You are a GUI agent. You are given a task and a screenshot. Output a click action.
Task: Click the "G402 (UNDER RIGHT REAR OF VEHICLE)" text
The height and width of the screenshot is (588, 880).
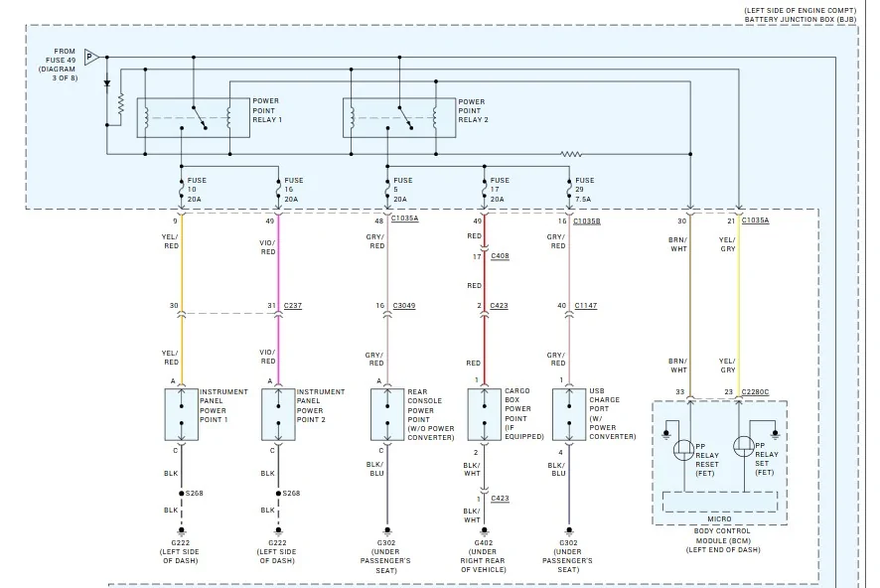point(484,556)
